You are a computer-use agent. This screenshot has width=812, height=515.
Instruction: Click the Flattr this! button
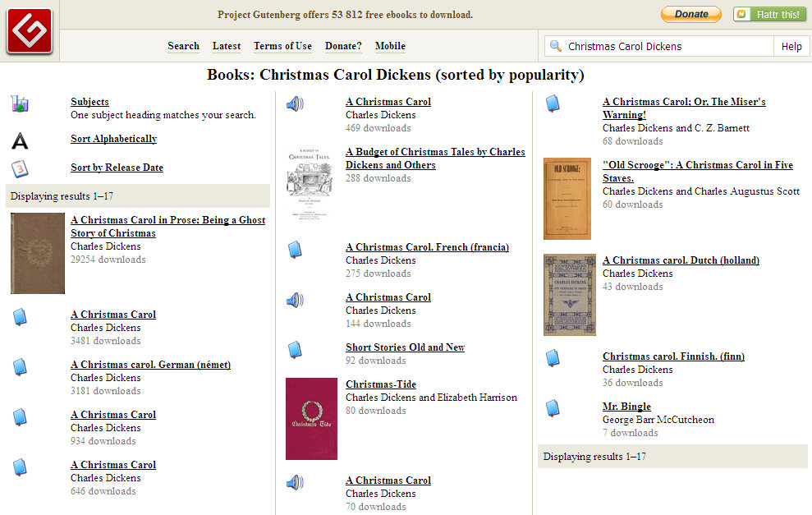coord(769,15)
